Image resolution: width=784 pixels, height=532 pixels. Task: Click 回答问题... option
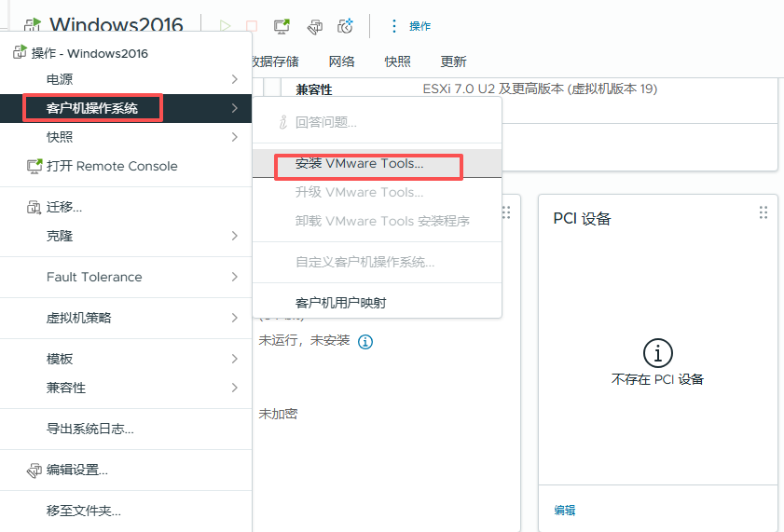click(377, 122)
